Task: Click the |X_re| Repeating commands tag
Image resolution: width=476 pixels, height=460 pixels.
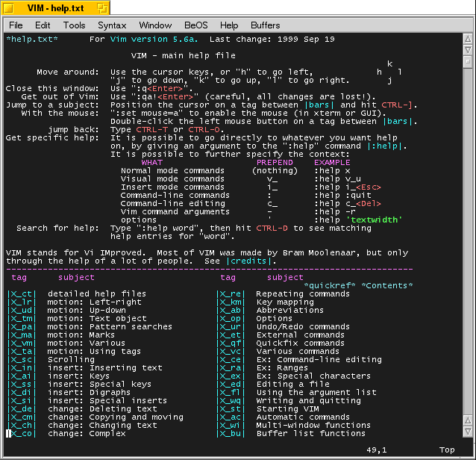Action: click(231, 293)
